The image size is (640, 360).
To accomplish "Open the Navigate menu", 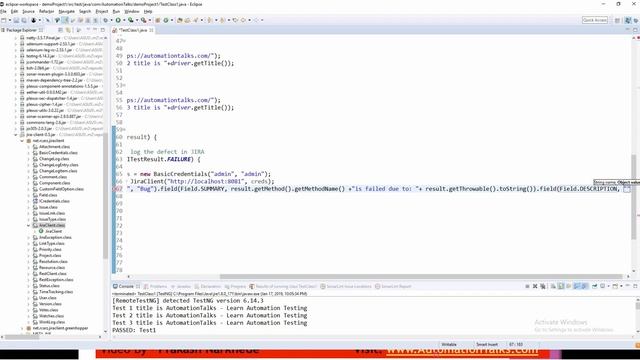I will [x=67, y=11].
